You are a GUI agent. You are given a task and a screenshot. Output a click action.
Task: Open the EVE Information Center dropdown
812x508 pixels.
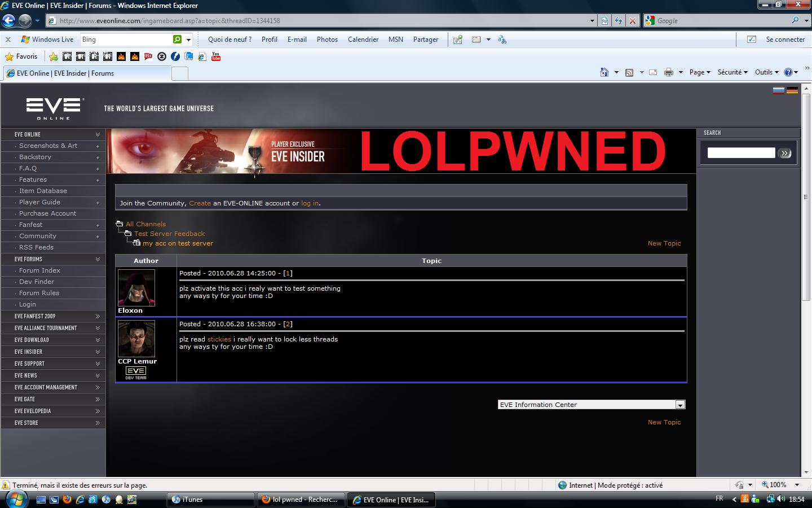592,405
